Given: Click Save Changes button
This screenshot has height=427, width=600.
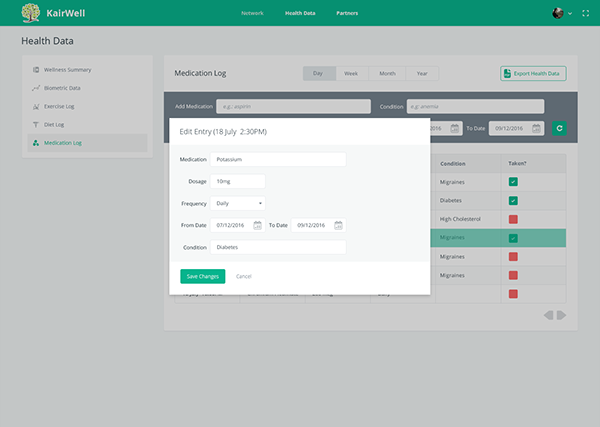Looking at the screenshot, I should click(203, 276).
